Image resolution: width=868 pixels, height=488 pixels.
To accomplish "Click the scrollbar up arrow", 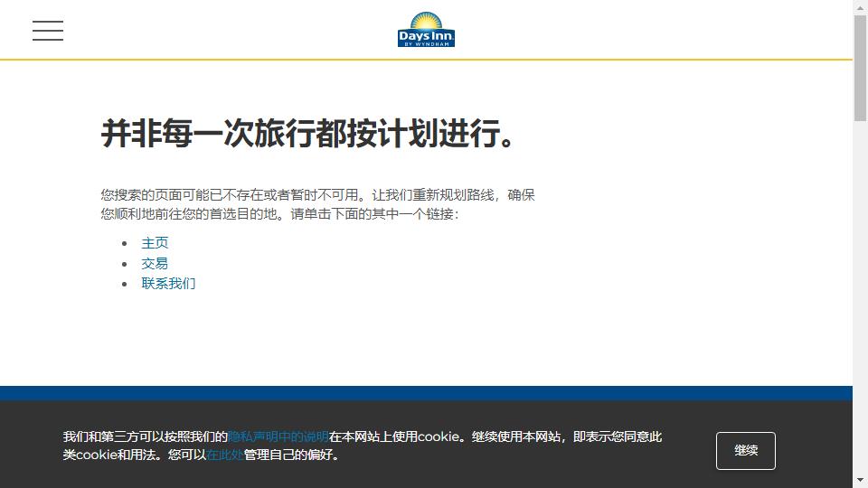I will [860, 8].
